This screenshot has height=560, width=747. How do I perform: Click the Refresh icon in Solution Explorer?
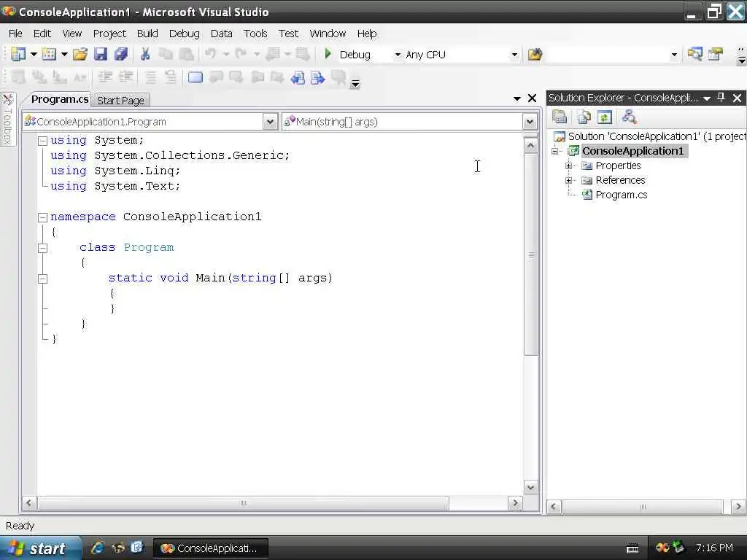[605, 117]
